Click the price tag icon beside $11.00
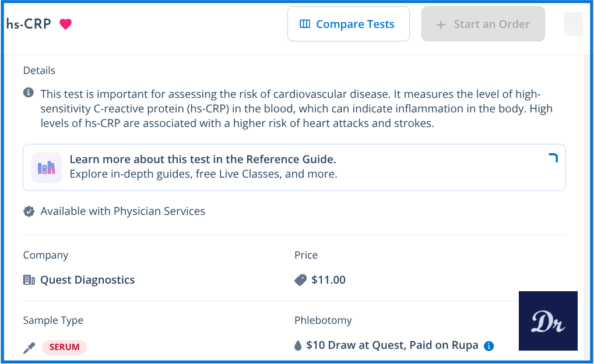Image resolution: width=594 pixels, height=364 pixels. pyautogui.click(x=300, y=280)
